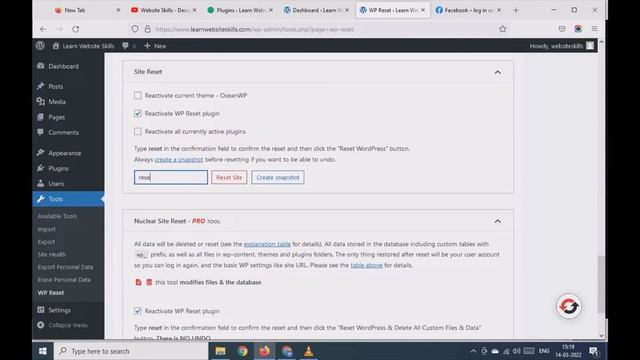The image size is (640, 360).
Task: Open Howdy websiteskills user menu
Action: tap(562, 46)
